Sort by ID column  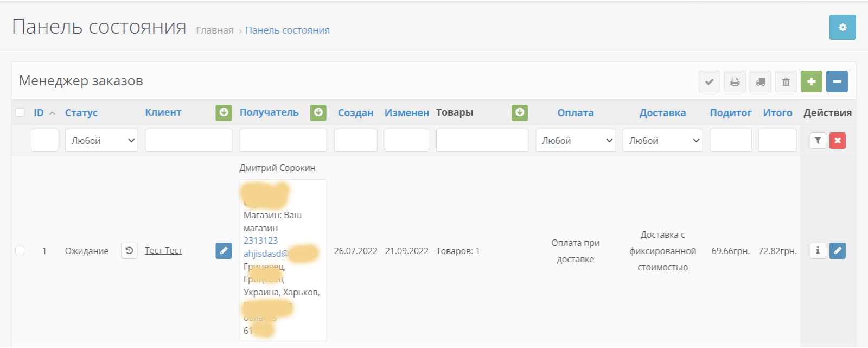[x=39, y=113]
